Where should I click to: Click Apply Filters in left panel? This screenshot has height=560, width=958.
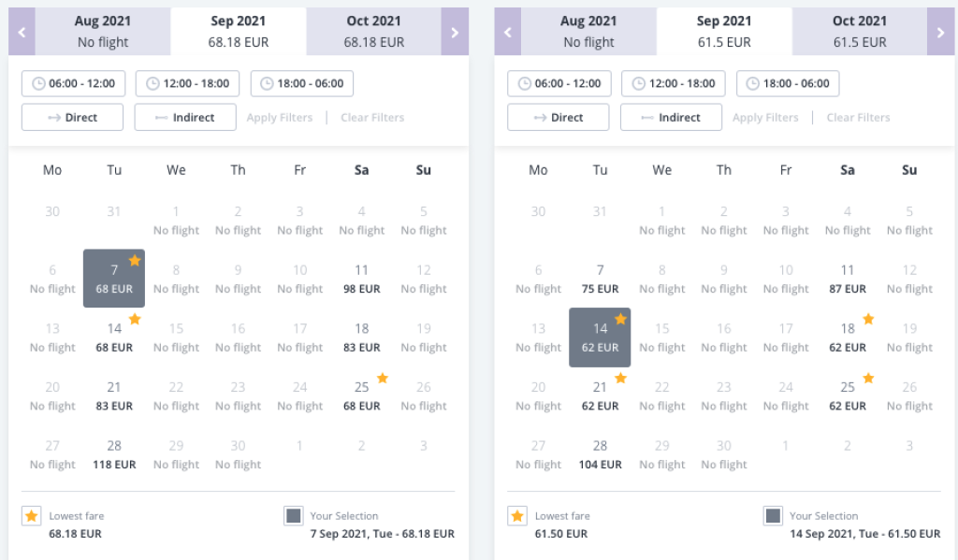279,118
